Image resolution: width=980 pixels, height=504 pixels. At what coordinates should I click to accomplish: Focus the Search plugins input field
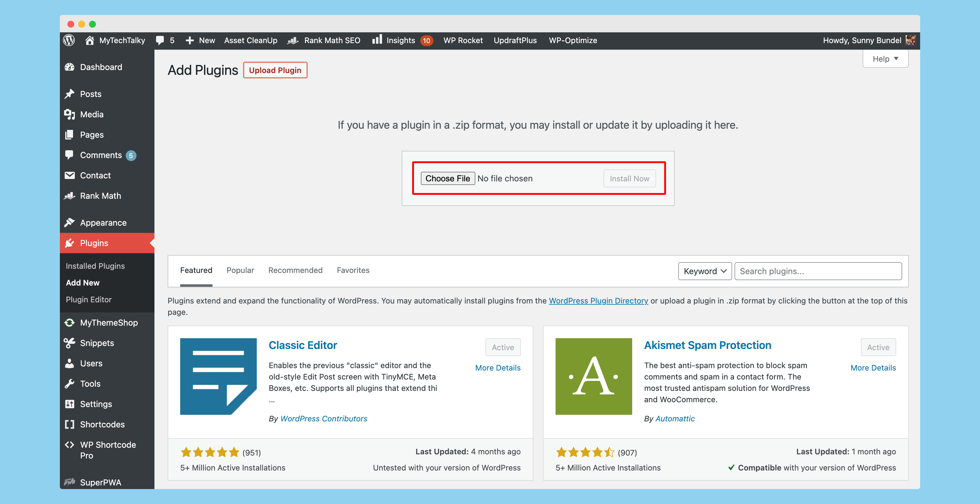point(818,271)
